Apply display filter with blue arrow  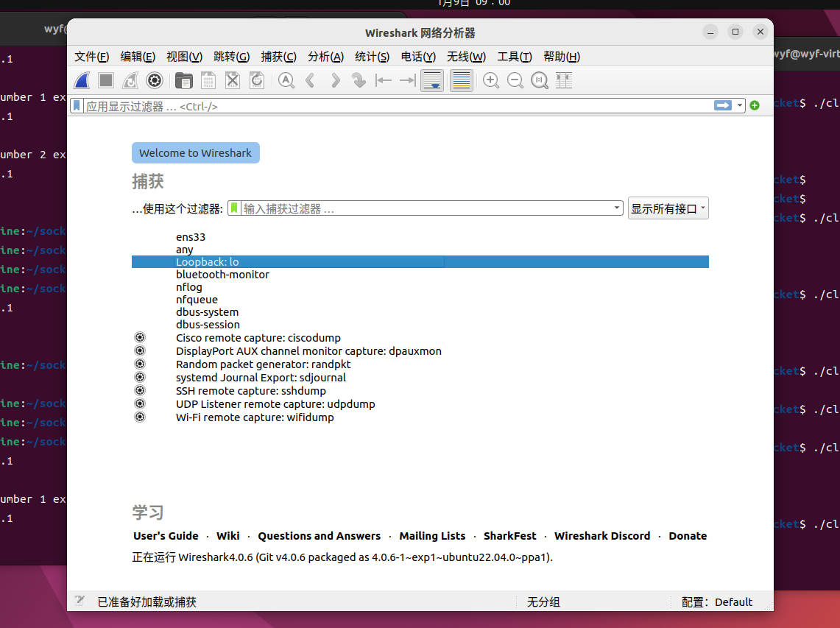(723, 105)
